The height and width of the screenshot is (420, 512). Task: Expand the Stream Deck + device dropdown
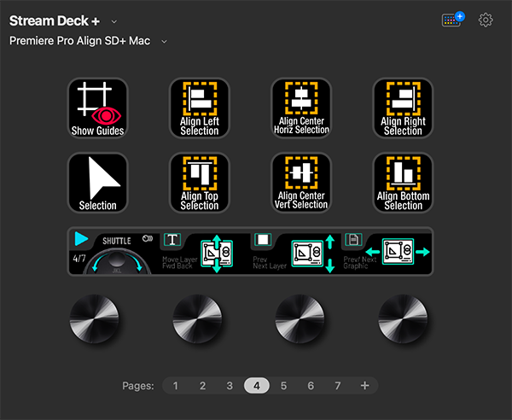[114, 21]
